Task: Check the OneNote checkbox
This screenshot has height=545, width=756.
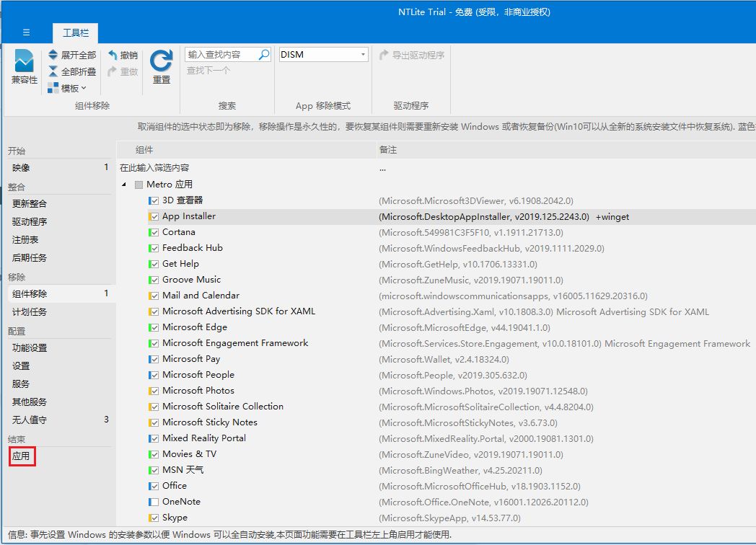Action: (x=153, y=502)
